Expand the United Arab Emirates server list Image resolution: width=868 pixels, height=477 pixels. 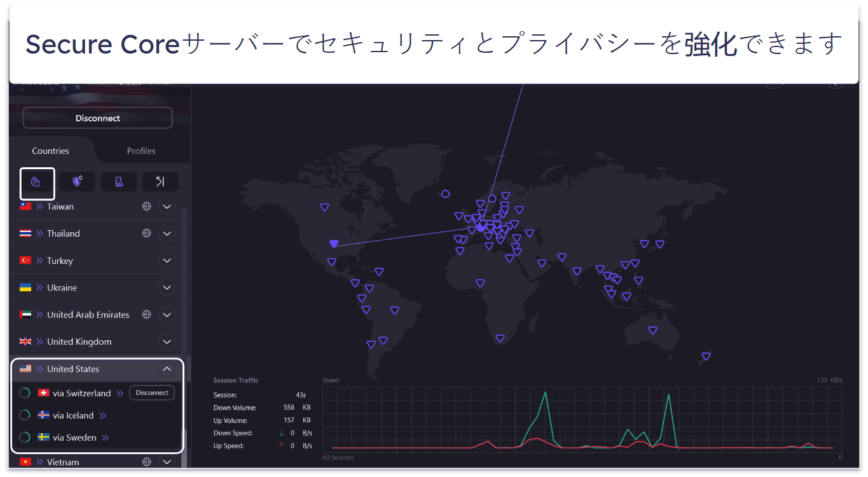click(167, 315)
